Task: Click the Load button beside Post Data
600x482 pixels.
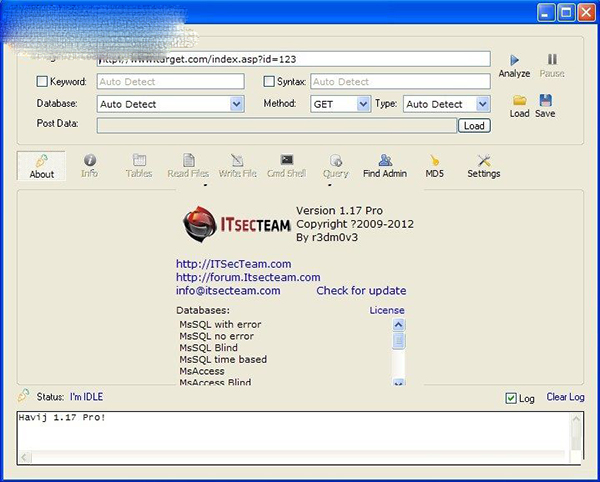Action: tap(474, 126)
